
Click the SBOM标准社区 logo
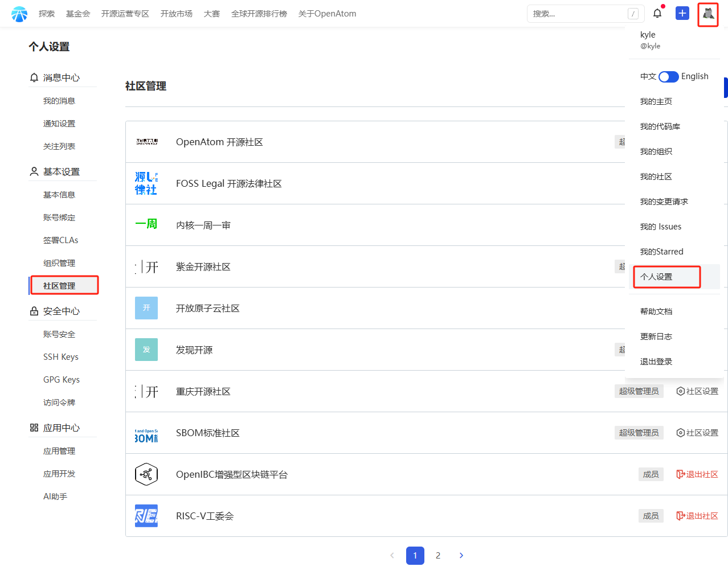point(146,436)
